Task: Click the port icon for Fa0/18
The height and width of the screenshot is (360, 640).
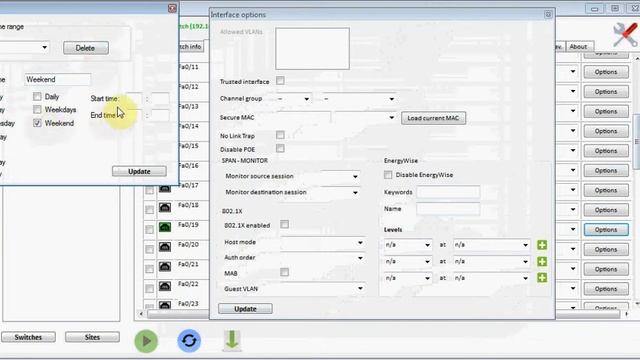Action: (165, 207)
